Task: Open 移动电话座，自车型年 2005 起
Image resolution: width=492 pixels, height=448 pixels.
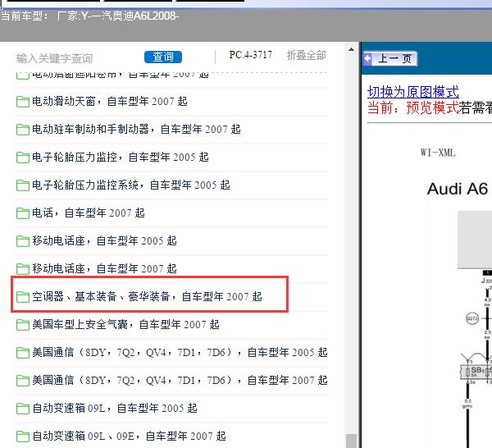Action: [x=104, y=240]
